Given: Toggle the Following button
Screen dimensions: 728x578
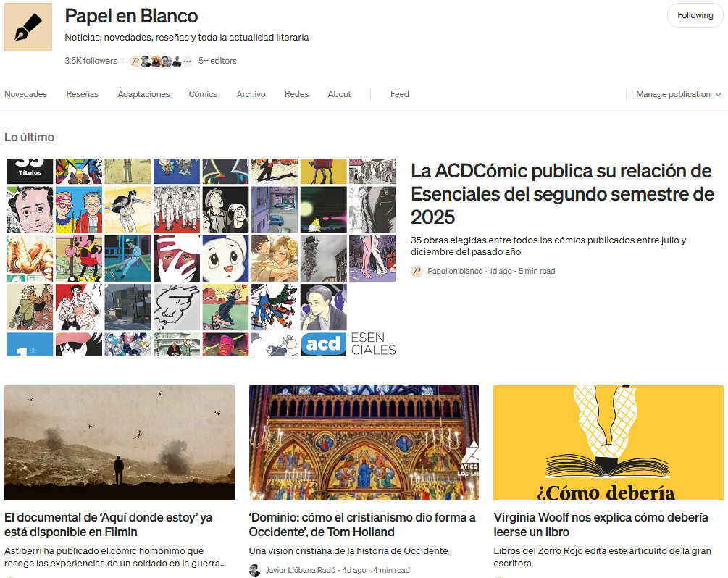Looking at the screenshot, I should point(695,15).
